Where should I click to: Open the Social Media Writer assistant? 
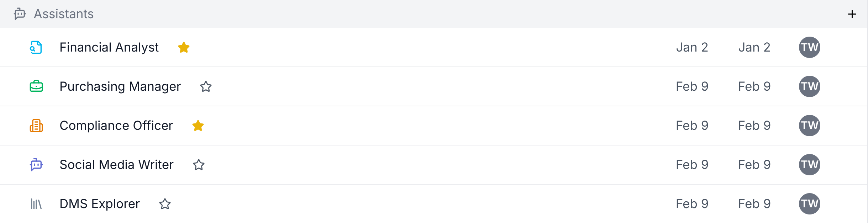(116, 165)
